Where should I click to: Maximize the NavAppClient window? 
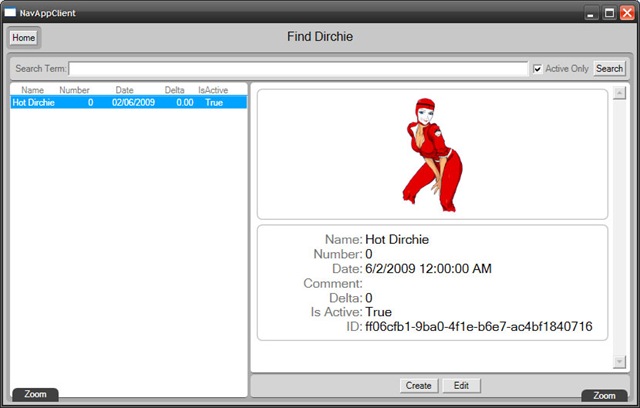pos(608,13)
